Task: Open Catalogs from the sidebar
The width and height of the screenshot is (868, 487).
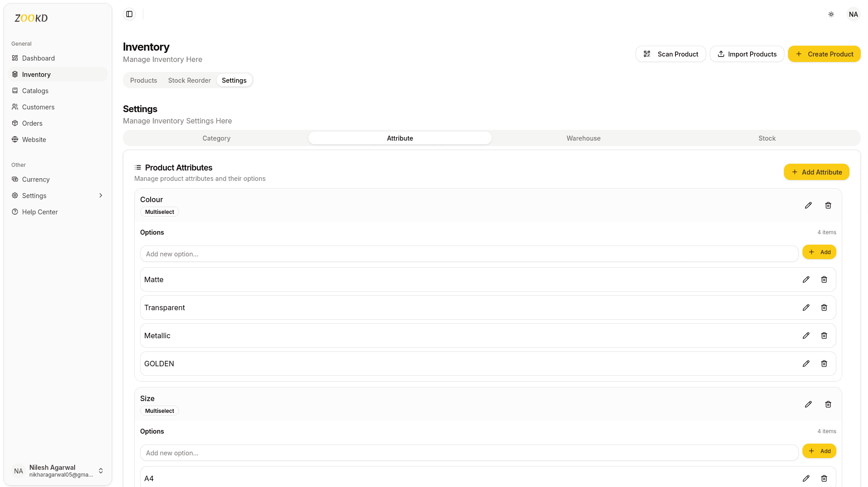Action: click(35, 91)
